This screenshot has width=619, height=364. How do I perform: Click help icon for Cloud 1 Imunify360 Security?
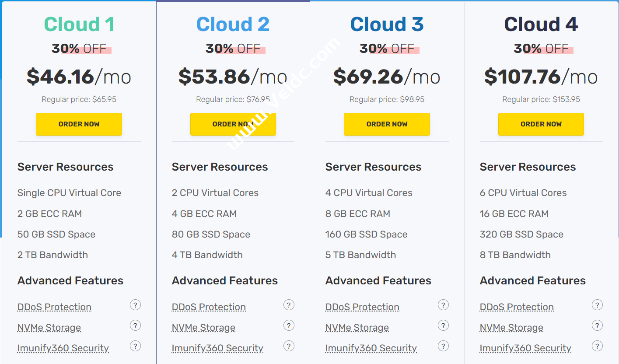pos(135,346)
